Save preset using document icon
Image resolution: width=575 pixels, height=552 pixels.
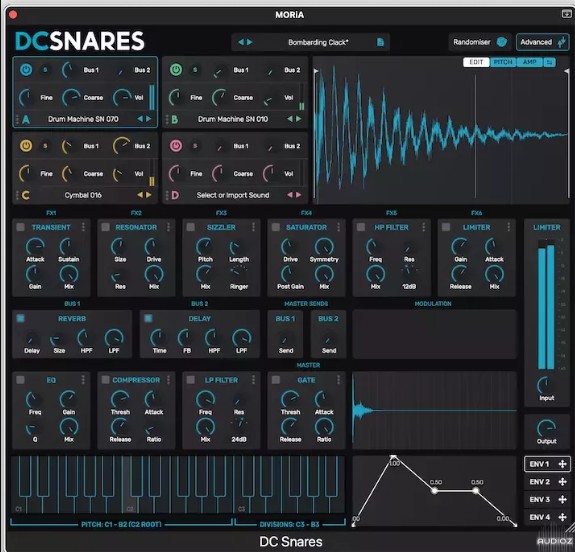(380, 42)
